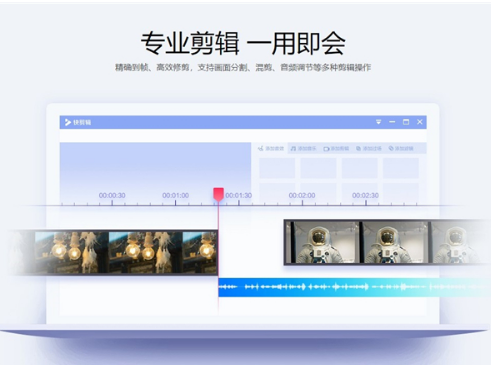
Task: Jump to 00:00:30 on the timeline ruler
Action: coord(112,195)
